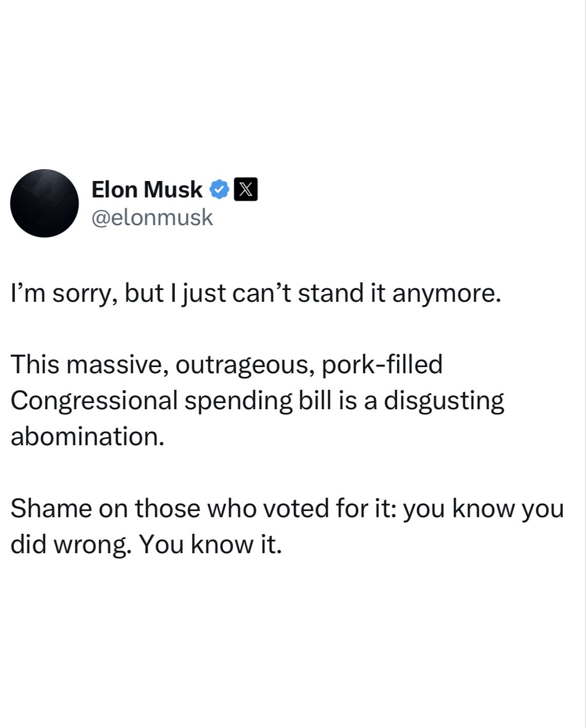Click the word "anymore." in the first line

point(447,294)
